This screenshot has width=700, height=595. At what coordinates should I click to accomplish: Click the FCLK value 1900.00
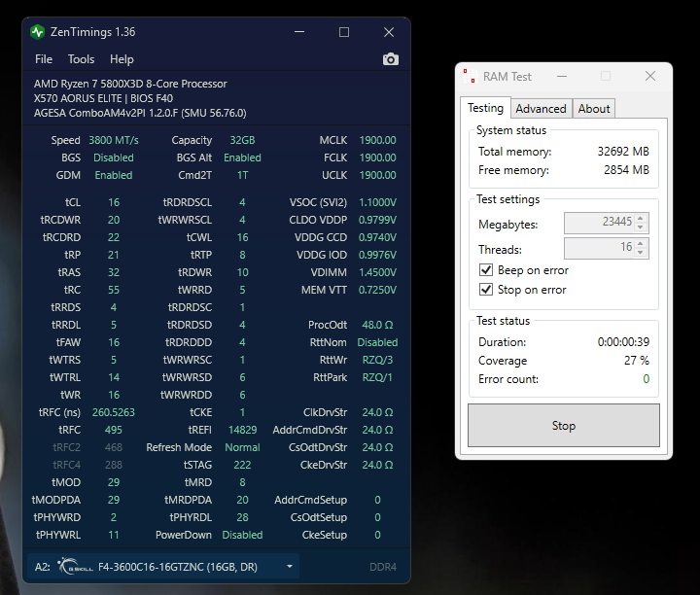(x=377, y=157)
